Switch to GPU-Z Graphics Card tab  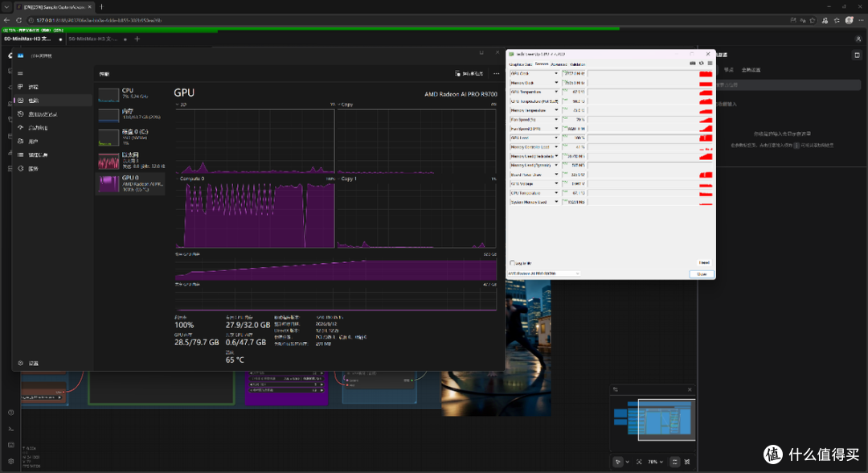(x=520, y=64)
